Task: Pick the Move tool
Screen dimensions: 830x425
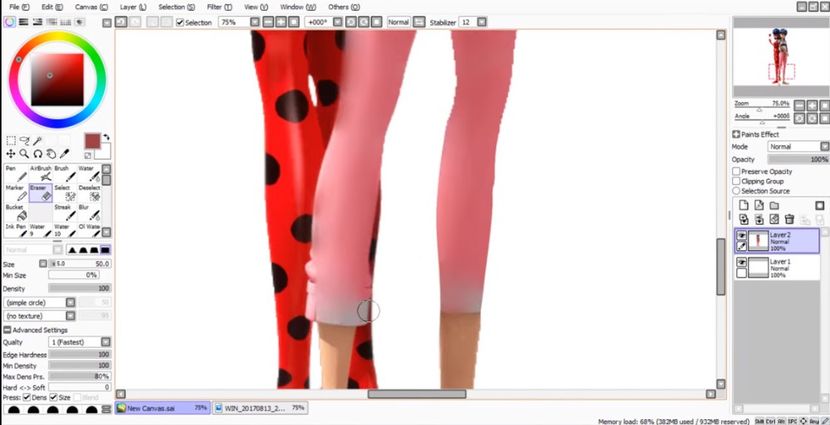Action: [11, 154]
